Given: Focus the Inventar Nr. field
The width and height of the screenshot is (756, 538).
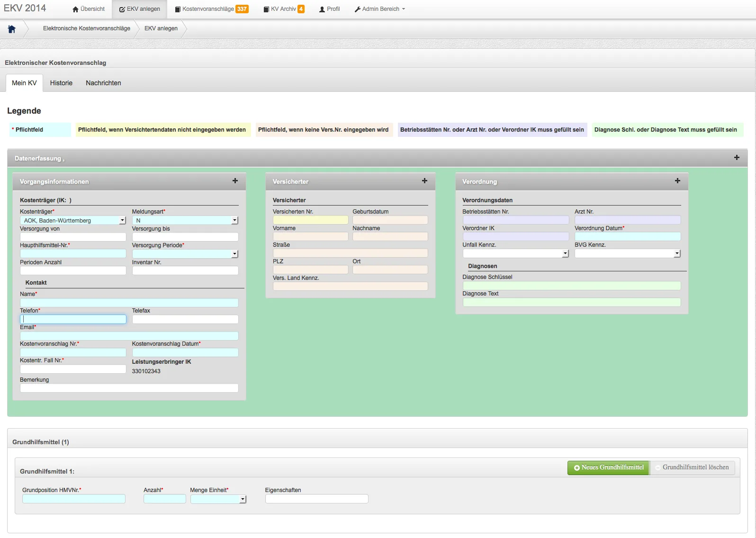Looking at the screenshot, I should [185, 270].
